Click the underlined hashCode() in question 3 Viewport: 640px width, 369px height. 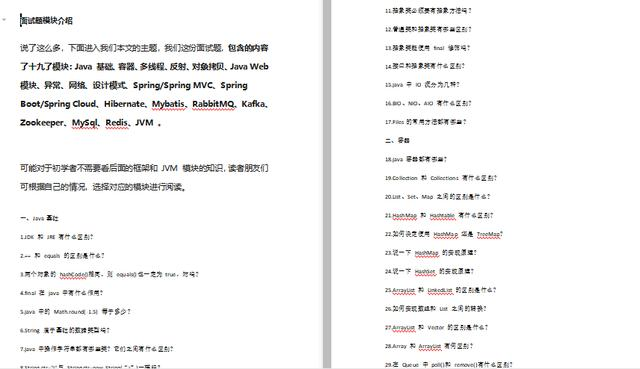74,275
